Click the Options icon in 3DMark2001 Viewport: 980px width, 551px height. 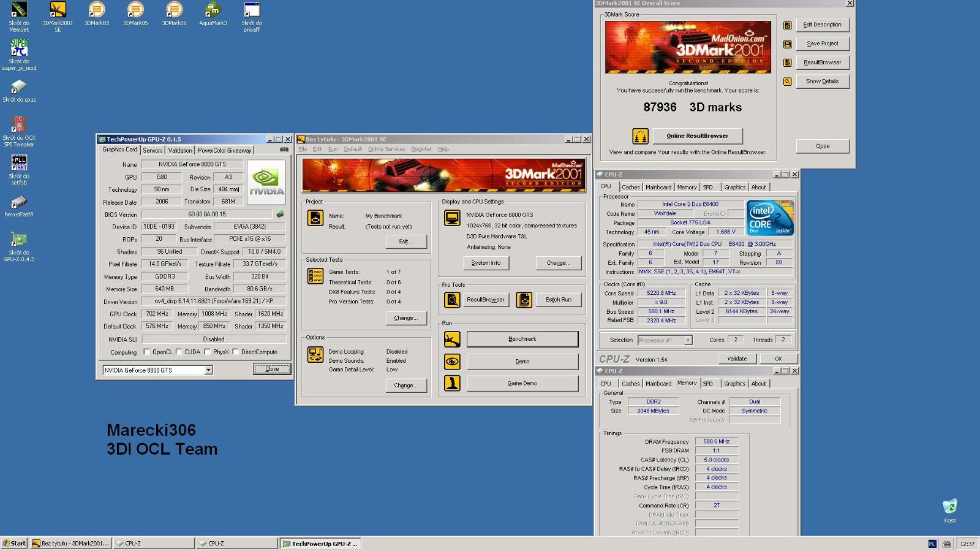coord(315,354)
